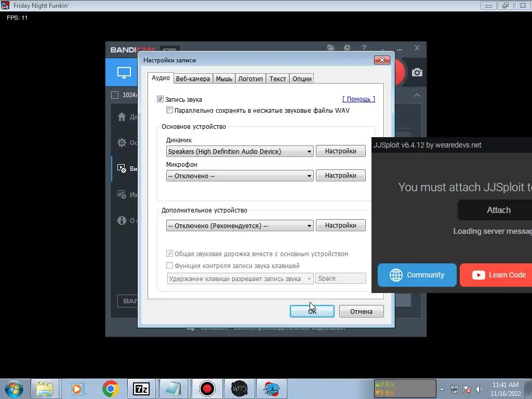The height and width of the screenshot is (399, 532).
Task: Click the red Bandicam record button
Action: [x=400, y=72]
